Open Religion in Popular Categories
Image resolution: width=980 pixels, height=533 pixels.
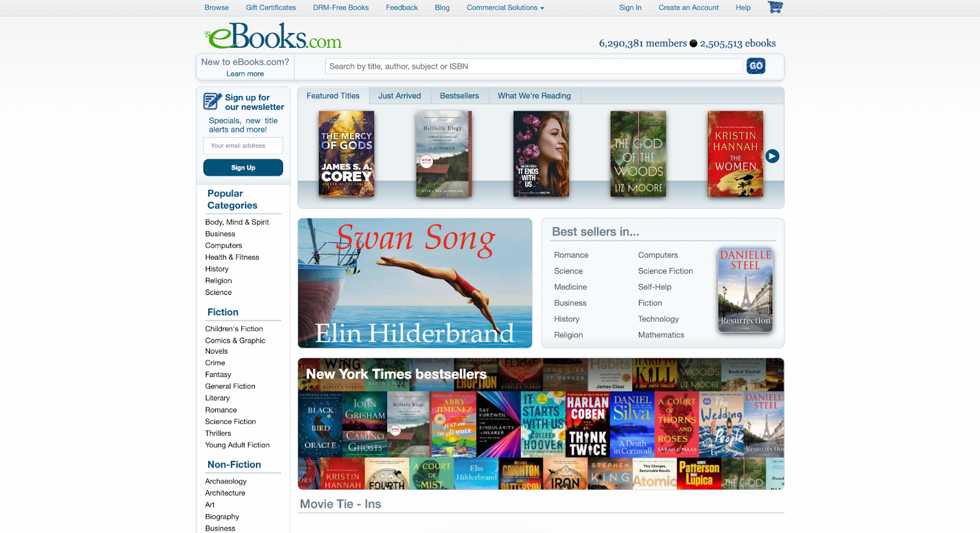point(219,280)
